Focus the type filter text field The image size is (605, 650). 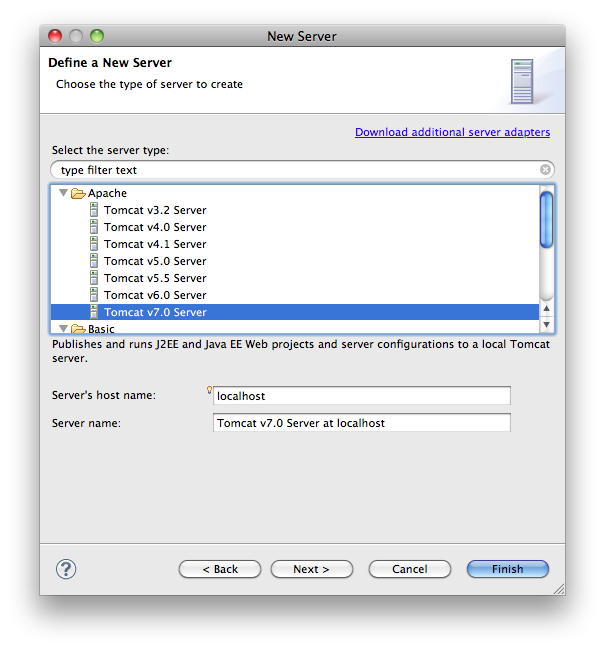[x=302, y=170]
